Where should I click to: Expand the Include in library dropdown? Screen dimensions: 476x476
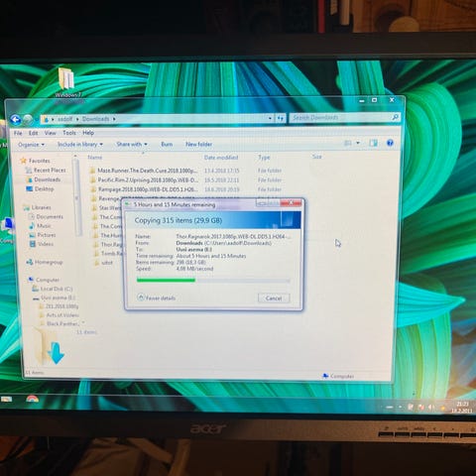click(x=80, y=144)
